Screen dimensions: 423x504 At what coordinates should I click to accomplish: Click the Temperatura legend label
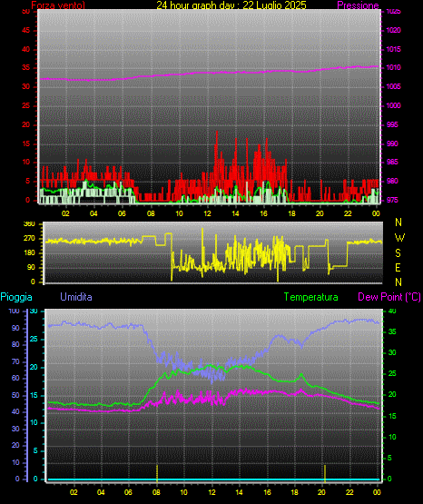311,297
